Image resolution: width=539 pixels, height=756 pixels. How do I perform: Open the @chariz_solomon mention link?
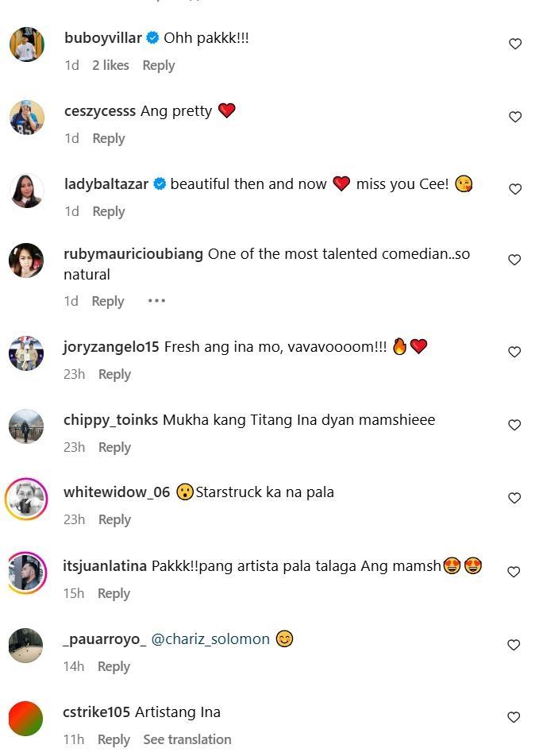210,639
